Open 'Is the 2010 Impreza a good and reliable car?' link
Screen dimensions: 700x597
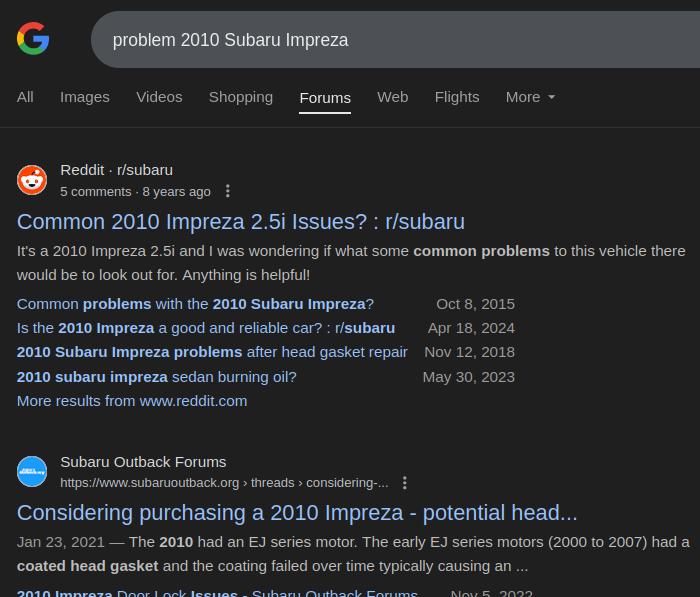coord(206,328)
